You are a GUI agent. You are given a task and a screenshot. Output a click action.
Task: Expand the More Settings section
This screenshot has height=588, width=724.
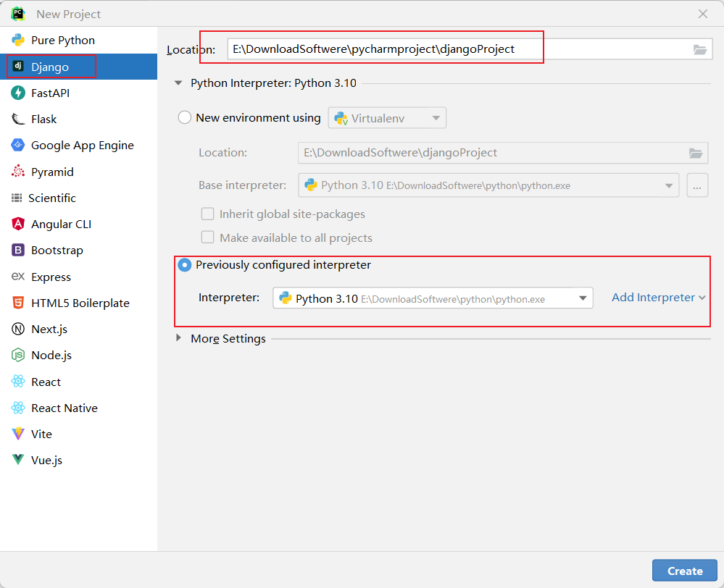178,338
